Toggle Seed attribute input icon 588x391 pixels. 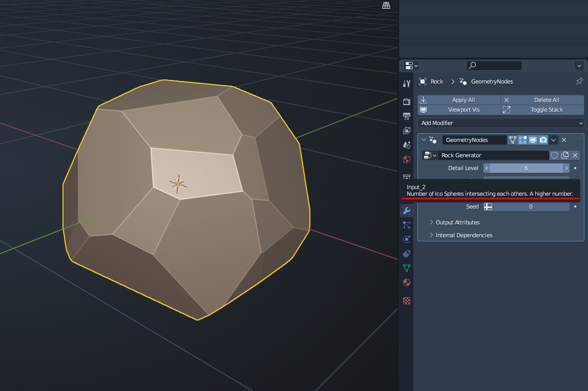click(x=488, y=207)
